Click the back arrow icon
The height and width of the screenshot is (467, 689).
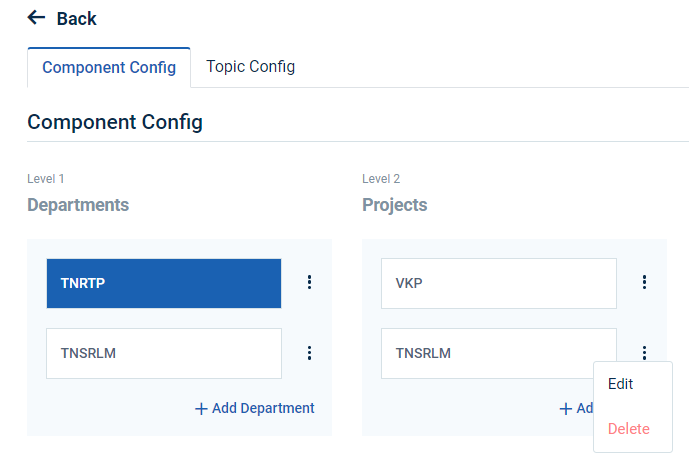pos(37,18)
